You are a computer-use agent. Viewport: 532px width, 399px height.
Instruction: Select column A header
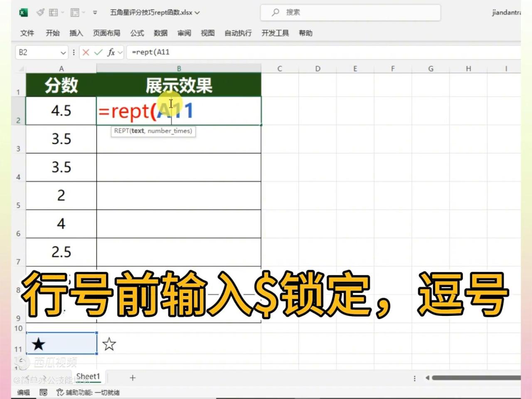tap(61, 69)
